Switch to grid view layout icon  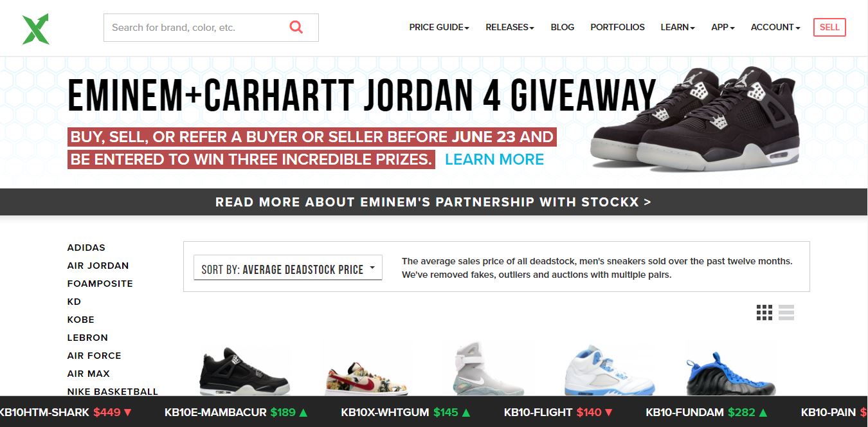pyautogui.click(x=764, y=313)
